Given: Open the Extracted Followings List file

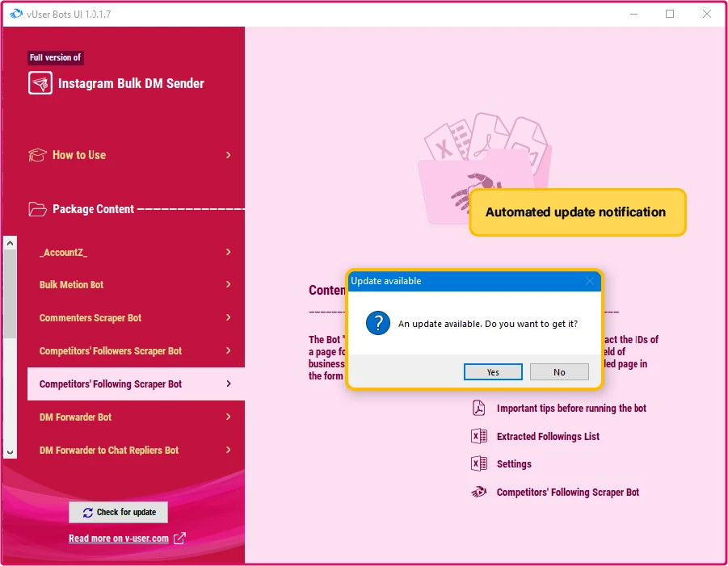Looking at the screenshot, I should pos(548,437).
